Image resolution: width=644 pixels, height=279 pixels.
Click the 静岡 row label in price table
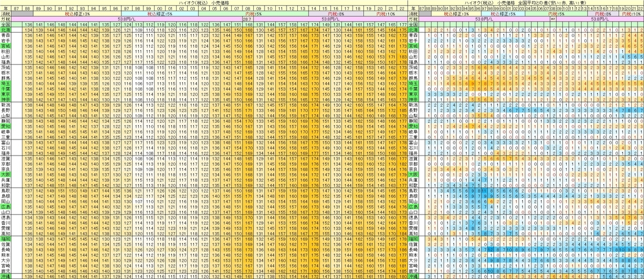pos(6,121)
